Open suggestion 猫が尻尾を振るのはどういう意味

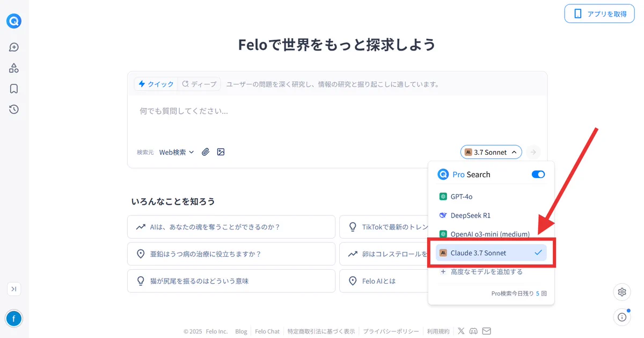click(231, 281)
